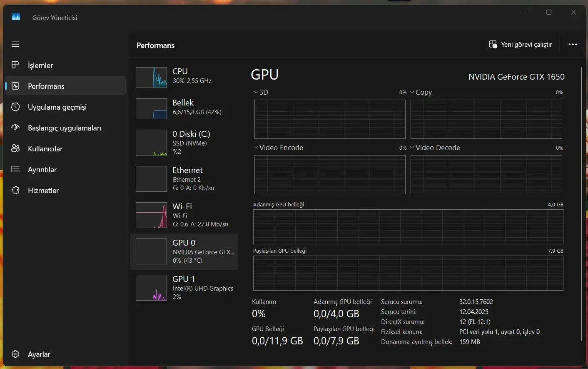Click the CPU 30% 2,55 GHz text
588x369 pixels.
[192, 81]
